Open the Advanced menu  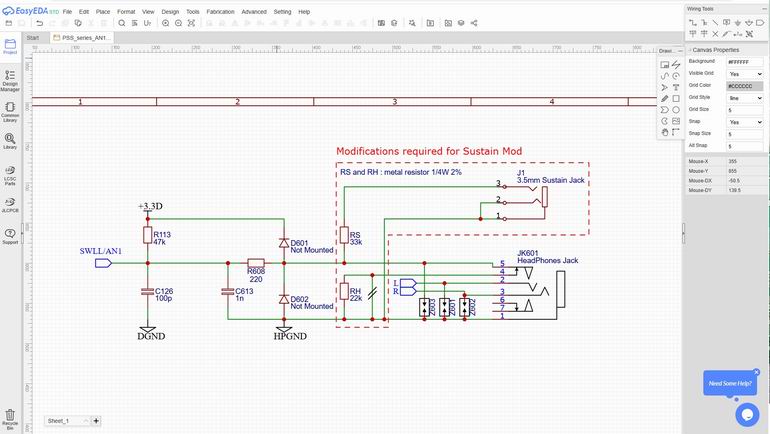point(254,12)
